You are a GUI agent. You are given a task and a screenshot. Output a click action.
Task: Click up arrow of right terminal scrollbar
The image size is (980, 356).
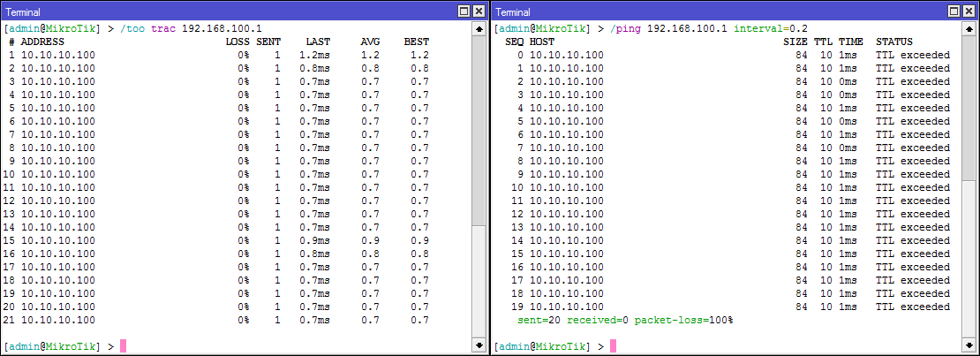[969, 29]
